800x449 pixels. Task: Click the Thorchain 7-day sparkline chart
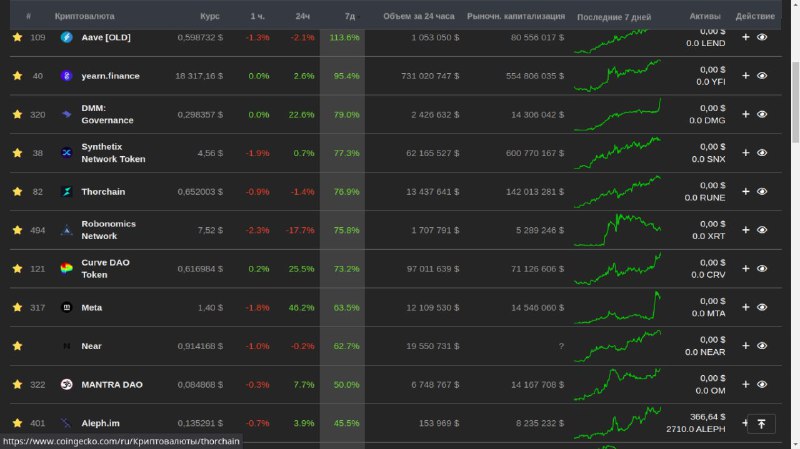click(617, 191)
